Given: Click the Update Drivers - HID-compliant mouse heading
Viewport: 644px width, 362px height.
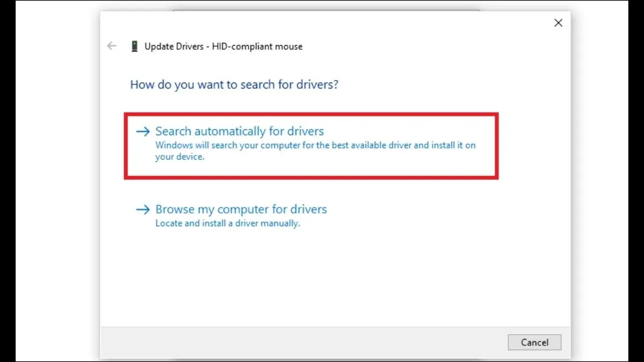Looking at the screenshot, I should [x=223, y=46].
